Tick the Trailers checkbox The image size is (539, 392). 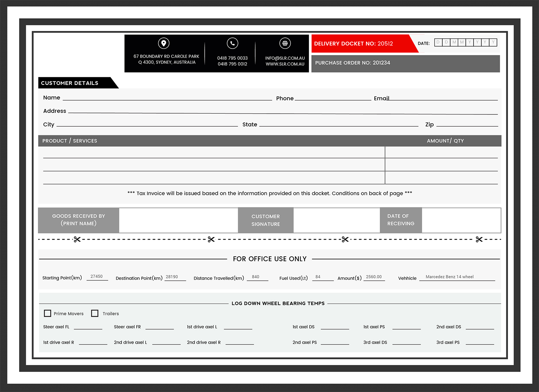click(x=95, y=313)
